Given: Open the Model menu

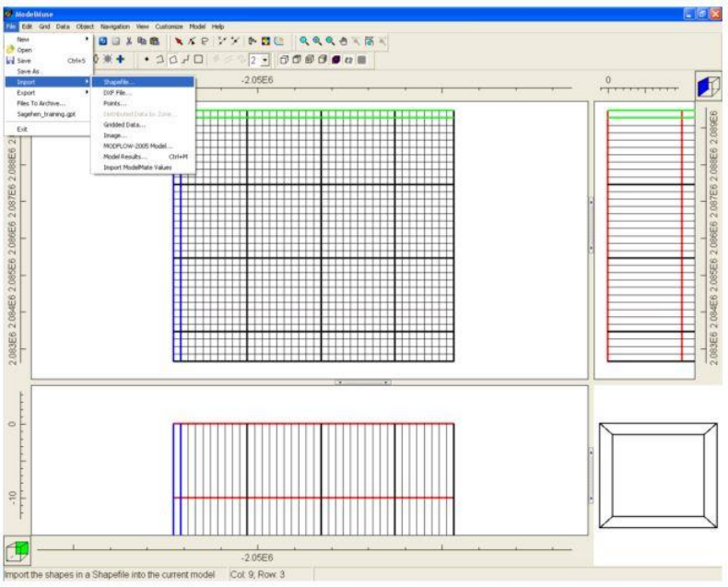Looking at the screenshot, I should pos(197,27).
